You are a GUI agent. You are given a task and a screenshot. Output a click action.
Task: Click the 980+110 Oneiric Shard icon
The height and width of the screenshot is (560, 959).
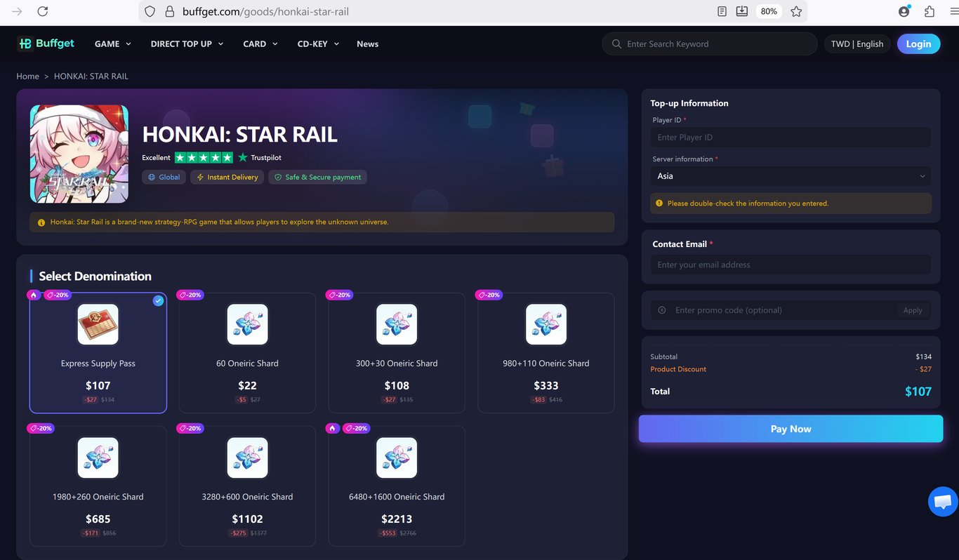coord(546,324)
